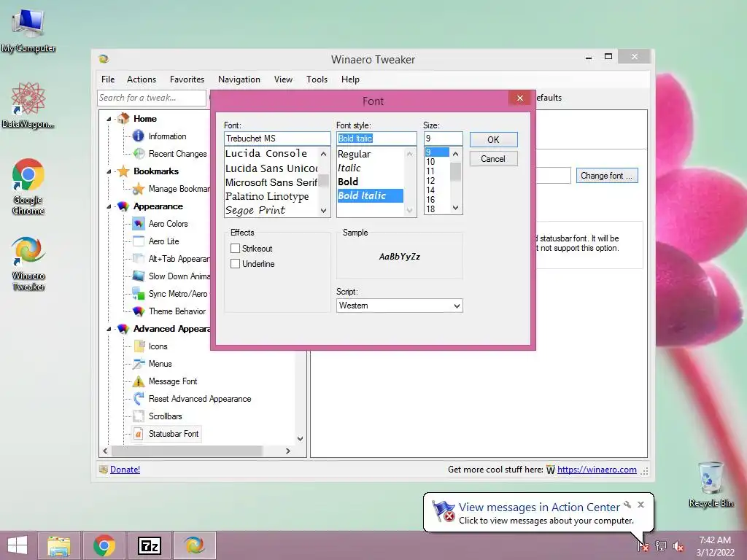Close the Font dialog
Image resolution: width=747 pixels, height=560 pixels.
coord(519,98)
